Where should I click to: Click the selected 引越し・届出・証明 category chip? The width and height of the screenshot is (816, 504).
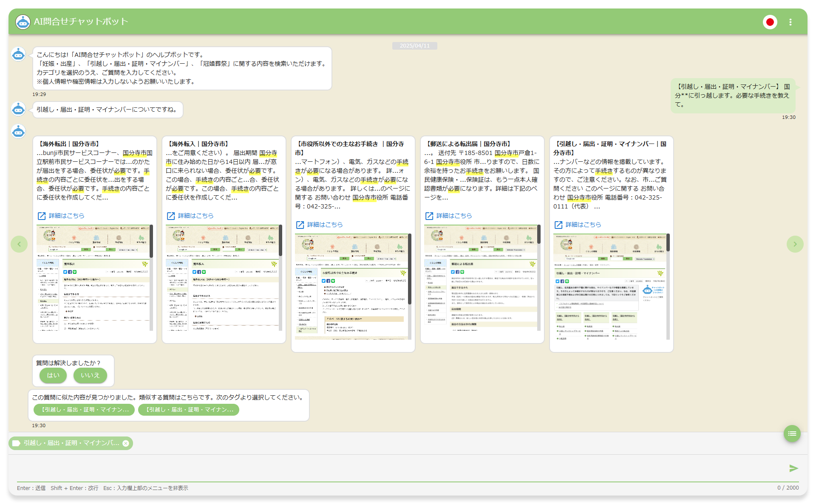pyautogui.click(x=71, y=443)
